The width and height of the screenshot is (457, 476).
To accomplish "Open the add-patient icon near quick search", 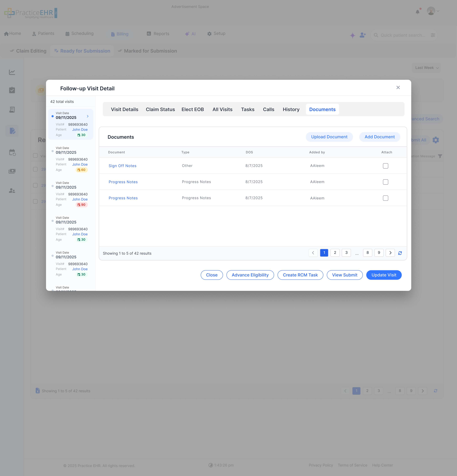I will click(362, 35).
